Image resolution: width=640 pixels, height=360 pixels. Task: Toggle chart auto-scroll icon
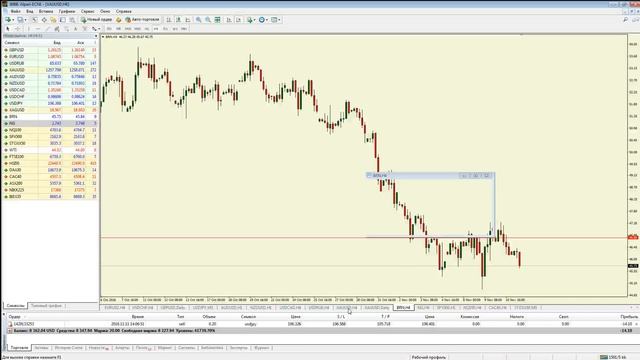tap(229, 20)
